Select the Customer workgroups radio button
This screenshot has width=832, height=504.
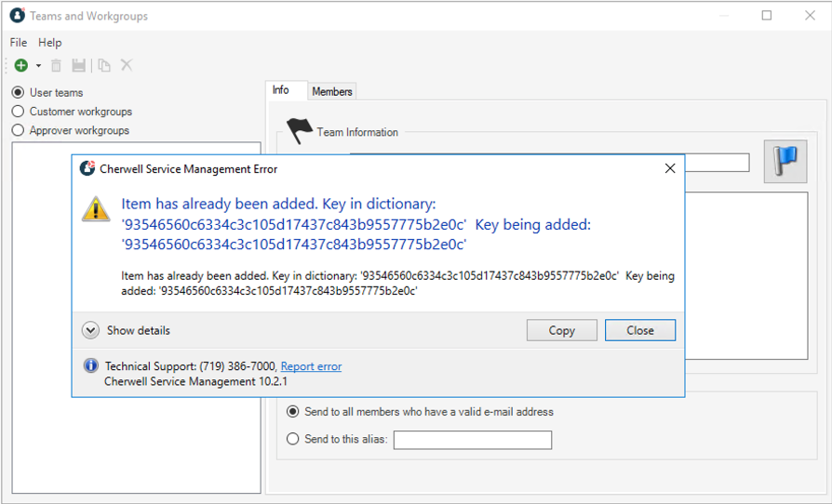[x=18, y=112]
